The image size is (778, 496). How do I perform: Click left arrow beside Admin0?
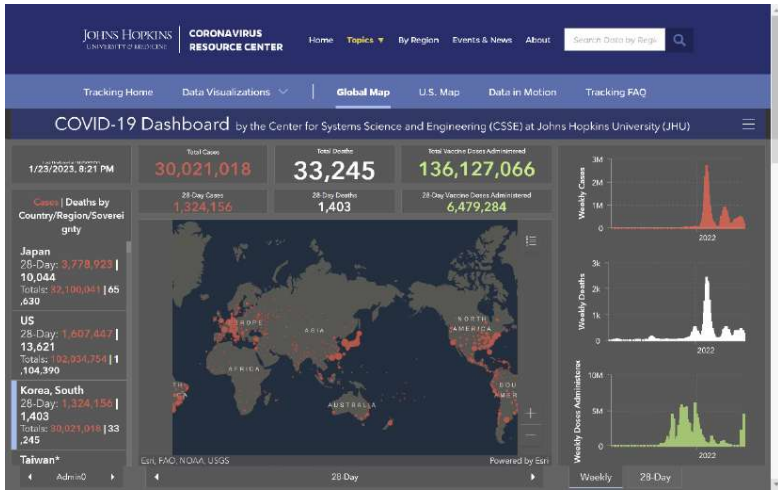coord(30,477)
